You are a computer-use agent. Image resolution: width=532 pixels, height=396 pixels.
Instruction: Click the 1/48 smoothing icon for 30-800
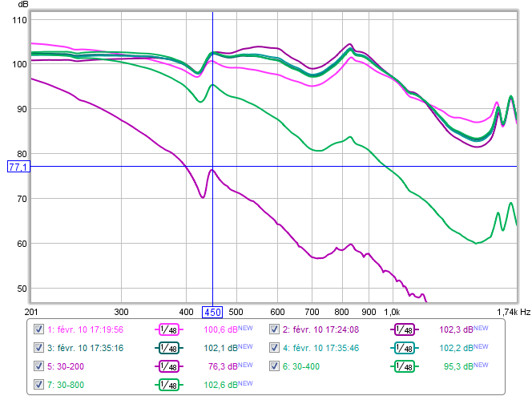pos(169,384)
